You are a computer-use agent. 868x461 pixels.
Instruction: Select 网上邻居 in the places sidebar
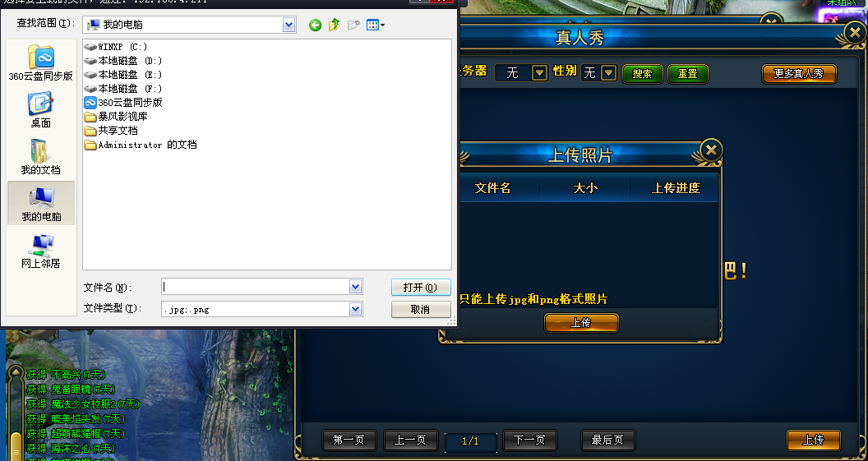click(41, 251)
